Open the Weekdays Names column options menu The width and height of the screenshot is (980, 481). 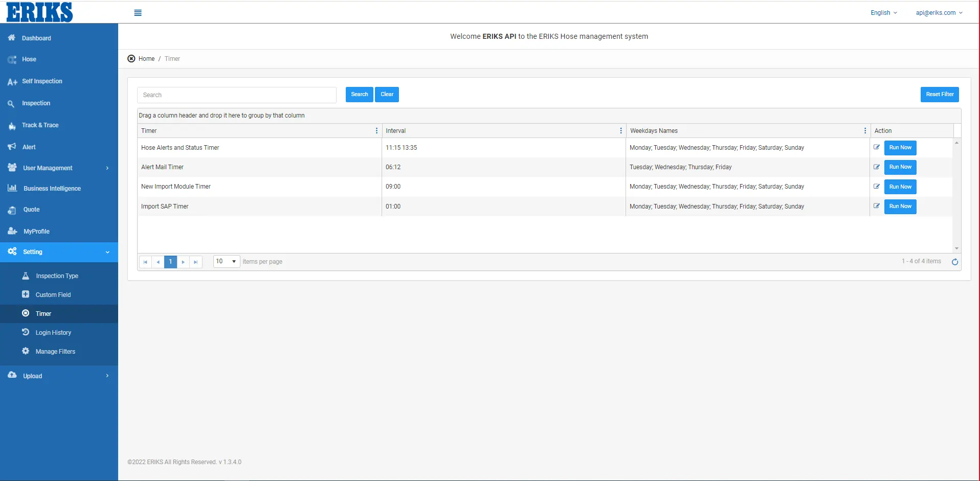[865, 131]
